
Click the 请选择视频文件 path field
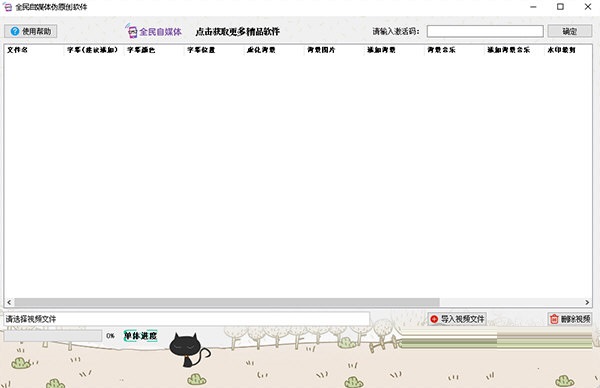point(187,319)
